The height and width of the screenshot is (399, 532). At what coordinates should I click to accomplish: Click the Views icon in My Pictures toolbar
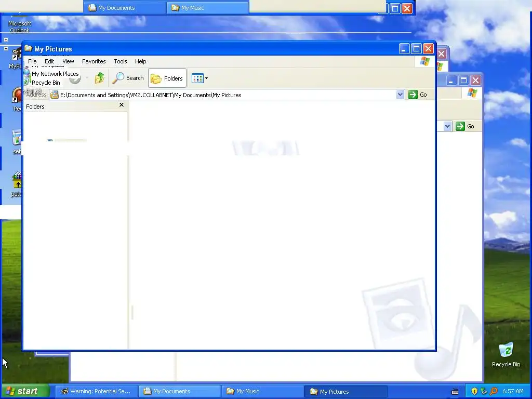(197, 78)
